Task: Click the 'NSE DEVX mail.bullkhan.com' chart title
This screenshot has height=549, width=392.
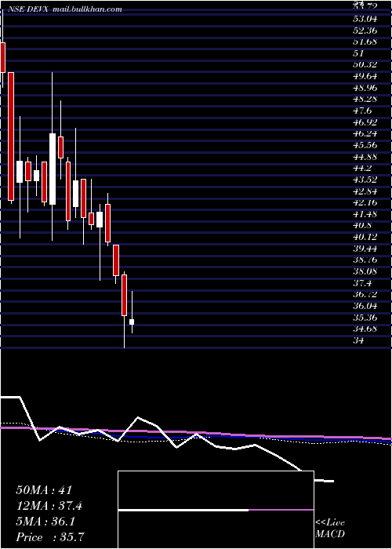Action: [64, 9]
